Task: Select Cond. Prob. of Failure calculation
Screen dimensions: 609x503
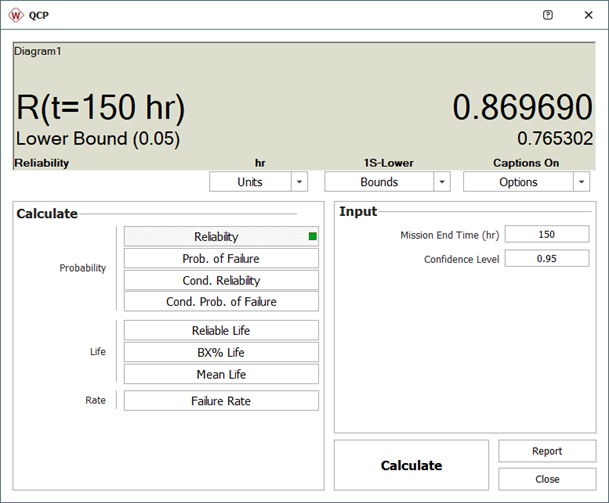Action: [x=221, y=302]
